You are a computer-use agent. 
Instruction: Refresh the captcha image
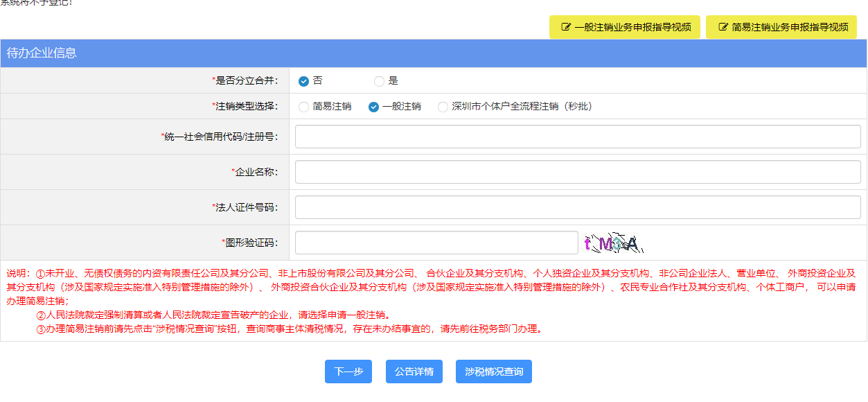click(x=611, y=243)
